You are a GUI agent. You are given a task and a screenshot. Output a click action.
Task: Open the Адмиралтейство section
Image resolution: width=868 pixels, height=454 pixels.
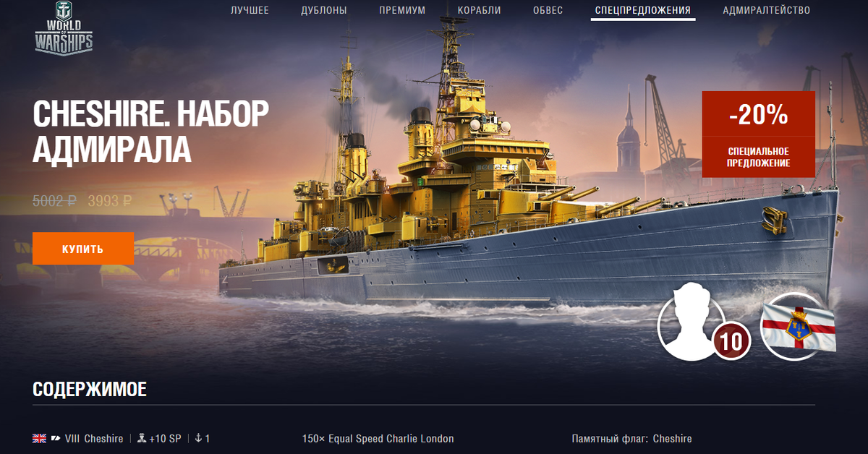[767, 11]
